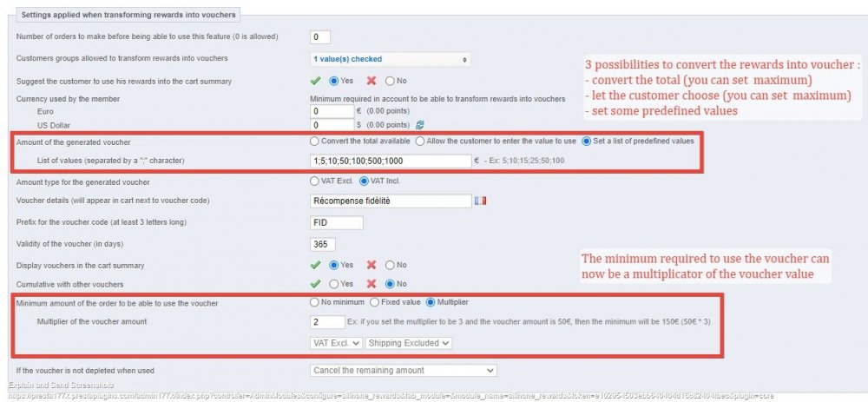868x402 pixels.
Task: Click the list of predefined values field
Action: (x=391, y=161)
